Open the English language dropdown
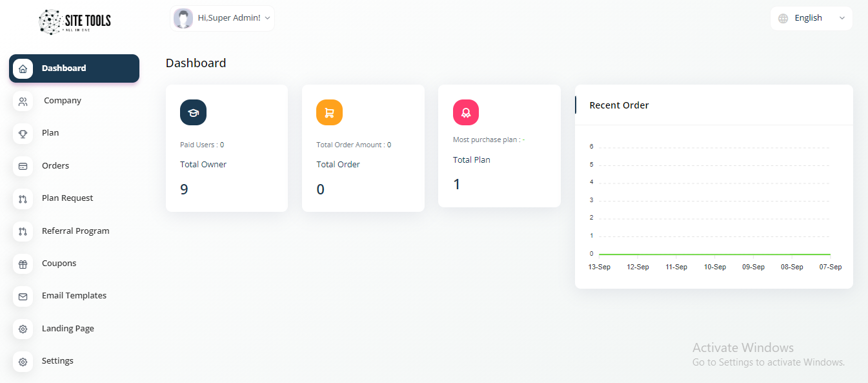The image size is (868, 383). coord(811,18)
